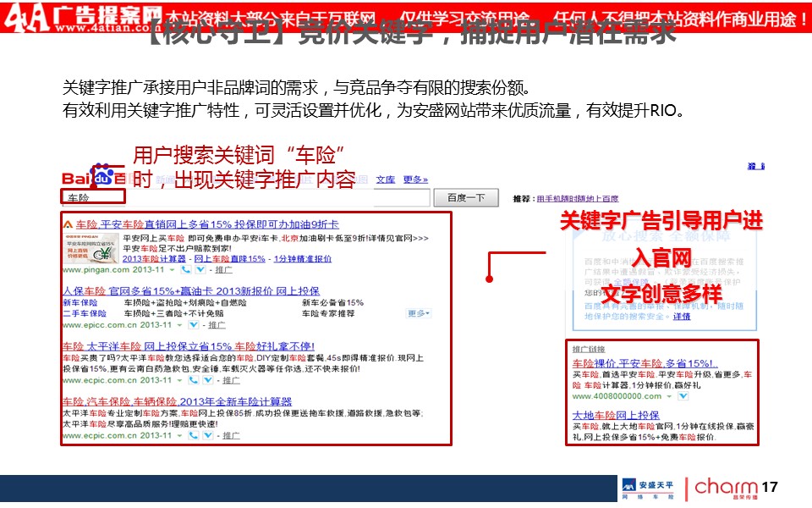The image size is (812, 508).
Task: Open 汽车保险,车辆保险 2013年全新车险计算器 title
Action: pos(177,401)
